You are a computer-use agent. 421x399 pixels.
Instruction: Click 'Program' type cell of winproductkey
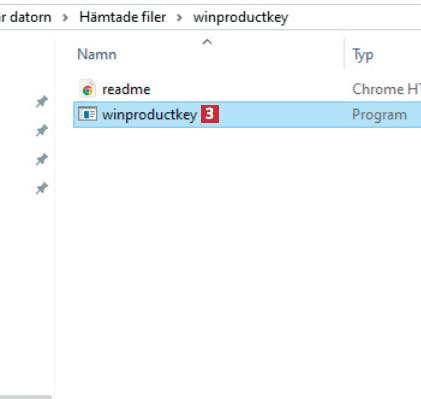click(379, 115)
